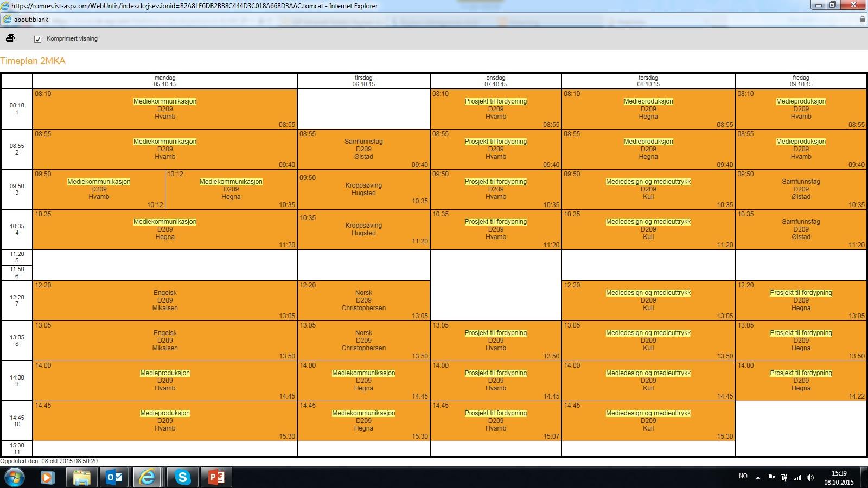
Task: Open Tuesday 12:20 Norsk lesson with Christophersen
Action: [x=363, y=300]
